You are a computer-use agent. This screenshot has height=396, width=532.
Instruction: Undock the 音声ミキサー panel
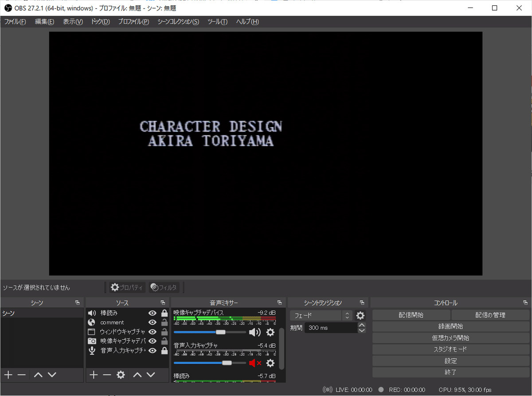(279, 303)
